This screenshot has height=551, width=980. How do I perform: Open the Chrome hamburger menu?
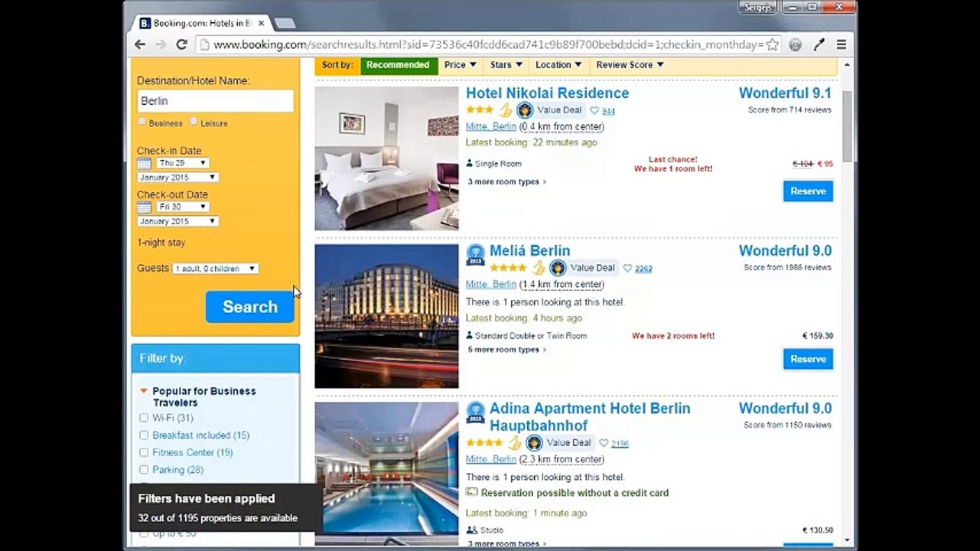point(842,44)
